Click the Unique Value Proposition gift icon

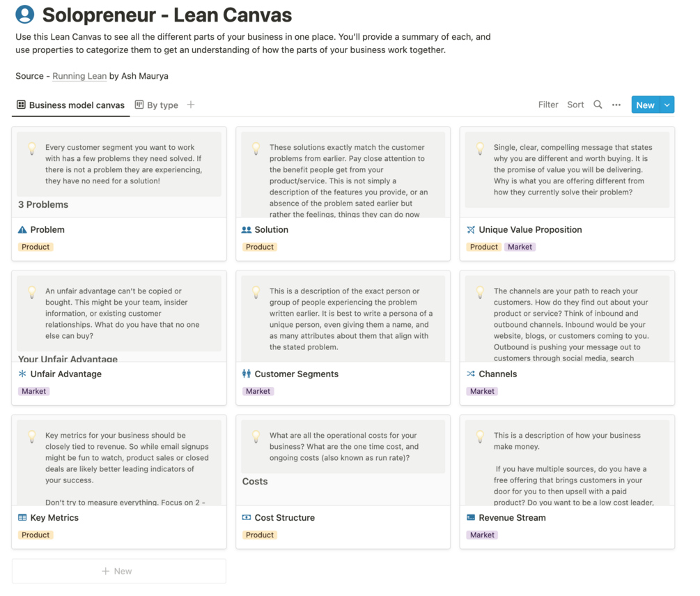tap(472, 229)
